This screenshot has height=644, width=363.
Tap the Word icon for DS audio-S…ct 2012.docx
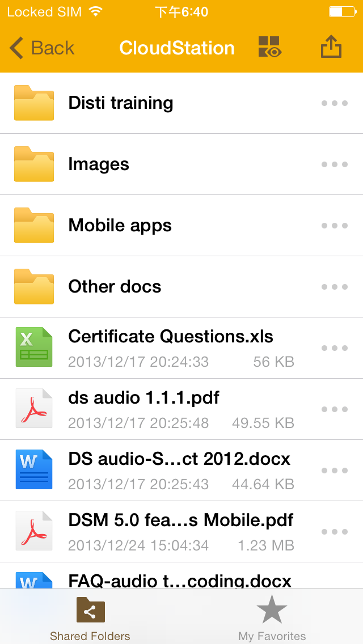pos(34,469)
